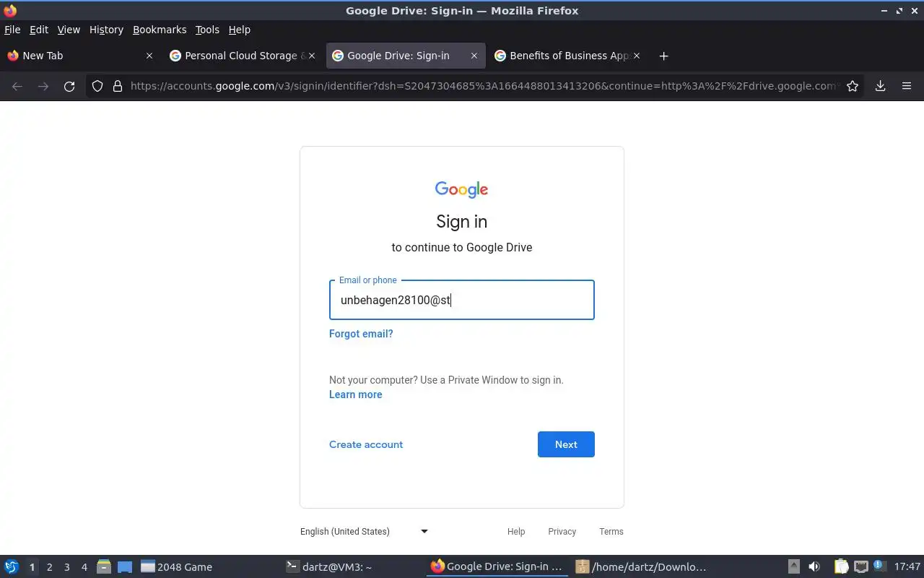The image size is (924, 578).
Task: Click the Privacy footer link
Action: [x=562, y=532]
